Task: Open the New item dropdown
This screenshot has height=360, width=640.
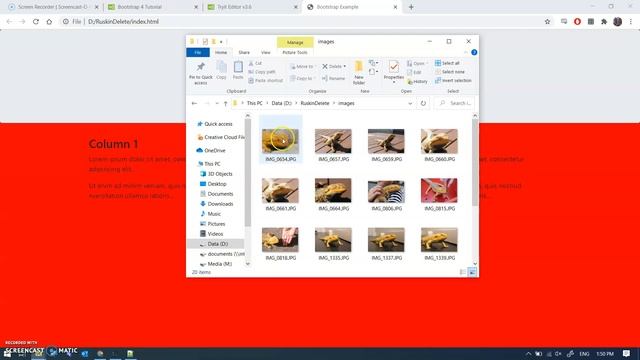Action: click(373, 63)
